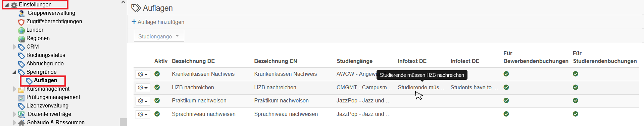Click the Buchungsstatus tag icon
Viewport: 644px width, 126px height.
click(21, 56)
